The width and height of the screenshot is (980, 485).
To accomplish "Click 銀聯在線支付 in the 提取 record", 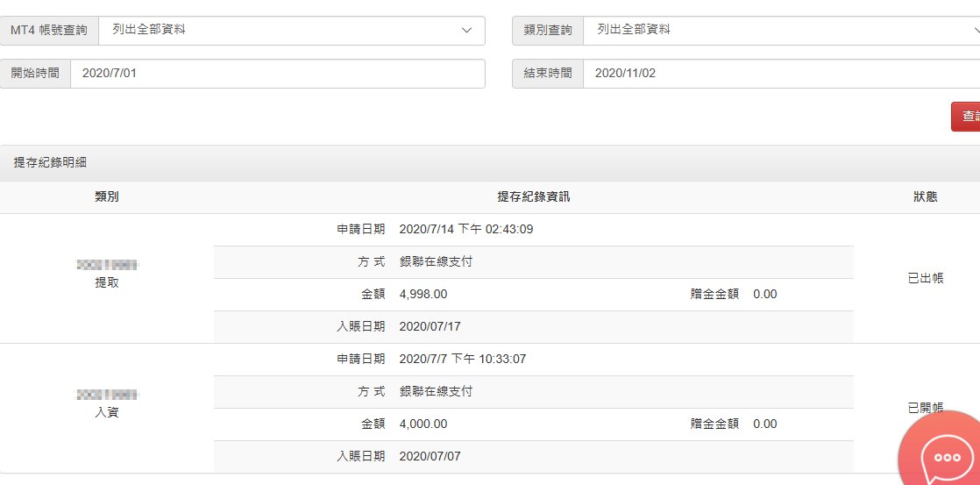I will click(436, 262).
